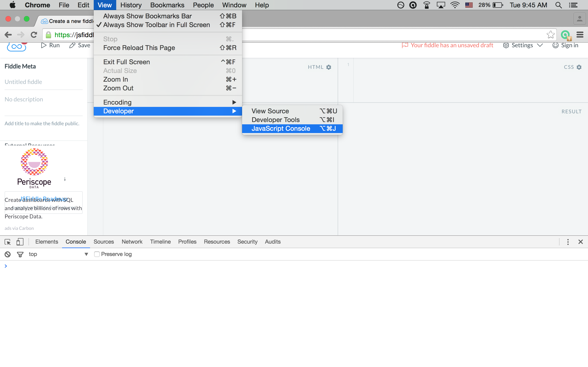The width and height of the screenshot is (588, 367).
Task: Enable the Preserve log checkbox
Action: [x=97, y=254]
